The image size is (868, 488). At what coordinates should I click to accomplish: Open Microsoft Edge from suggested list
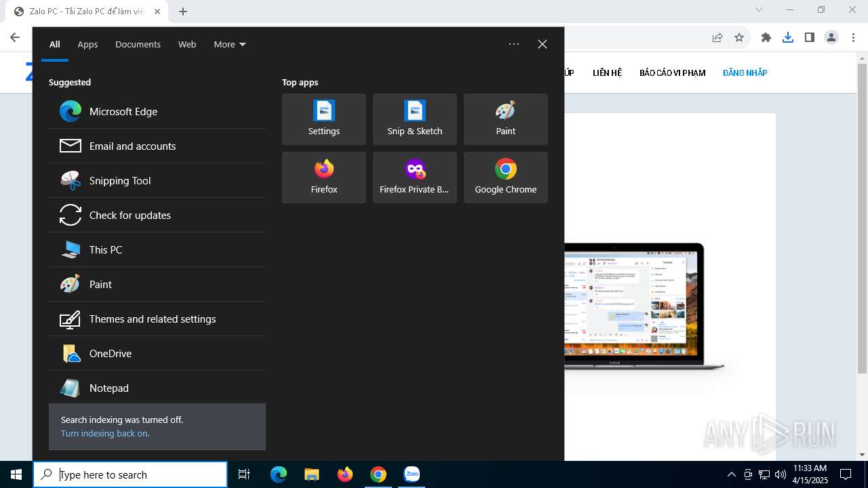(157, 111)
